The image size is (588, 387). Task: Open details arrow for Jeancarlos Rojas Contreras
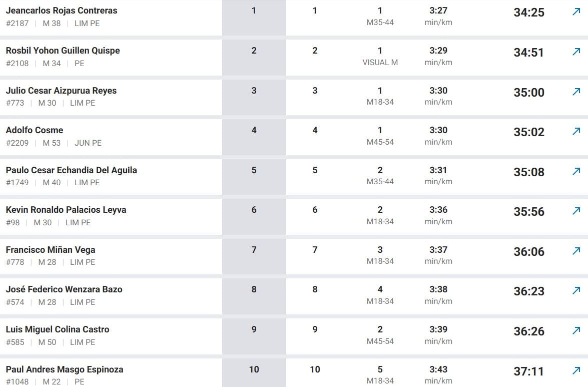[x=576, y=12]
